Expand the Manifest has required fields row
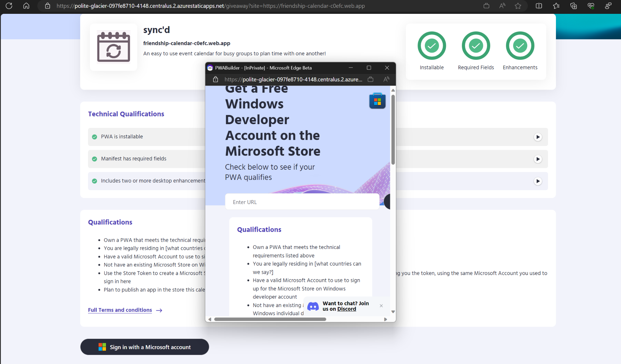The height and width of the screenshot is (364, 621). coord(538,159)
